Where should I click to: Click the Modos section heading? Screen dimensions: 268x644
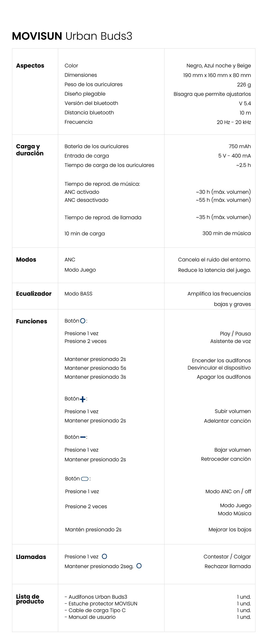(x=26, y=259)
